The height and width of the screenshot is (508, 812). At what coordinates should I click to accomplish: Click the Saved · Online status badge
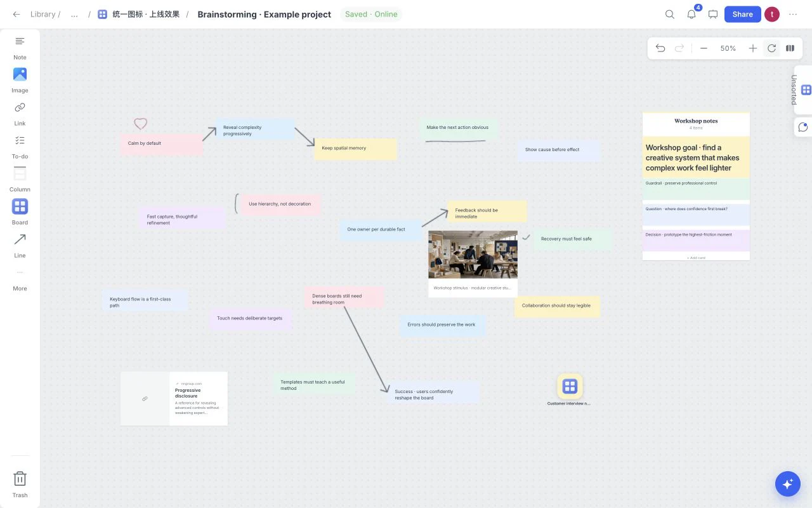click(x=371, y=14)
